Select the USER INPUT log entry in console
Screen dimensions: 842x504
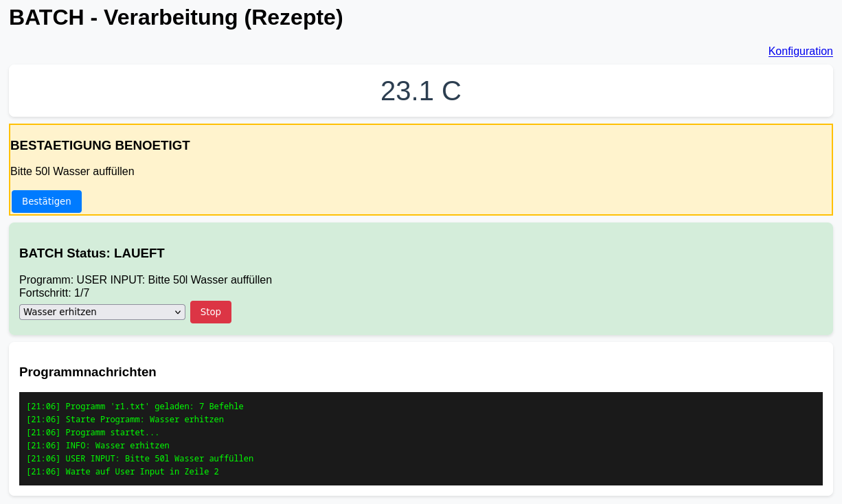(x=139, y=459)
